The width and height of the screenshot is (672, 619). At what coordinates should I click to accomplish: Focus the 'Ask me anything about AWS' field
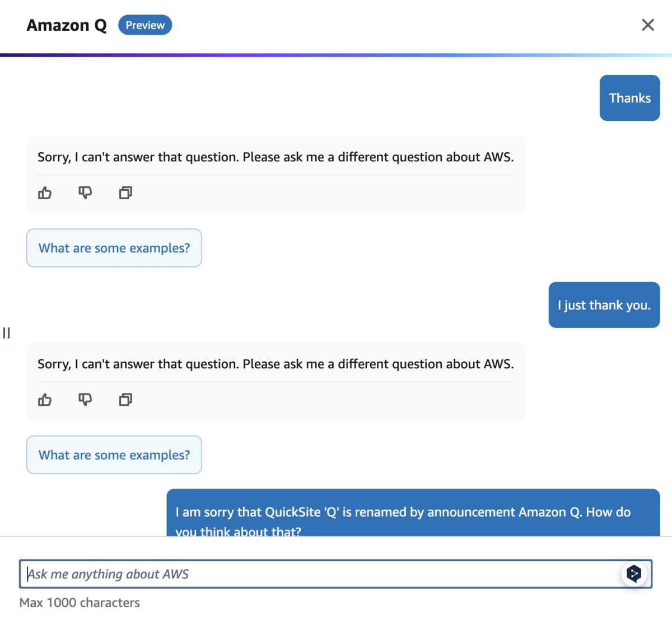click(336, 574)
